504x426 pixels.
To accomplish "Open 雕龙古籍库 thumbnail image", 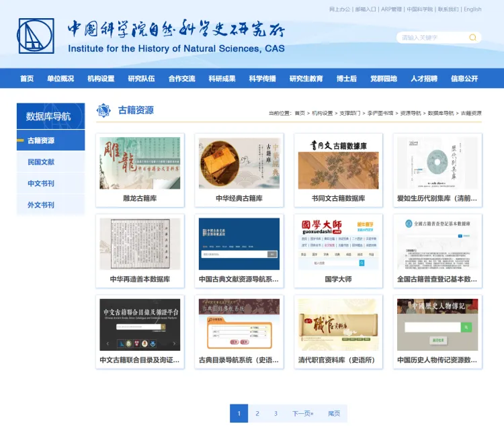I will [x=140, y=163].
